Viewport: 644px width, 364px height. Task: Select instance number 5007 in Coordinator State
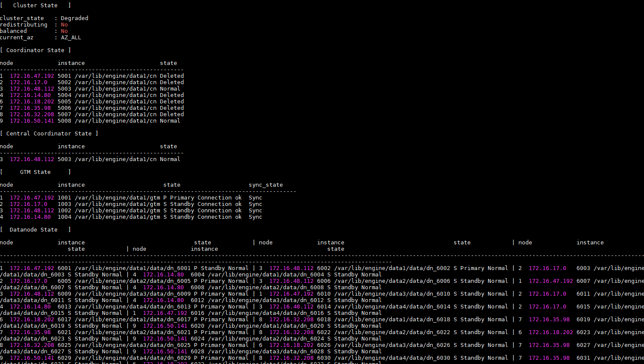pos(64,114)
